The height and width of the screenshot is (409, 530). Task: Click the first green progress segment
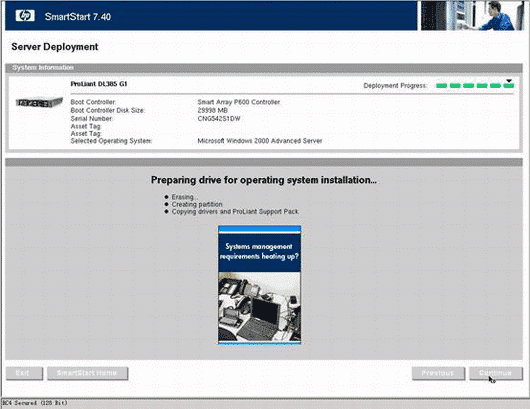point(441,86)
